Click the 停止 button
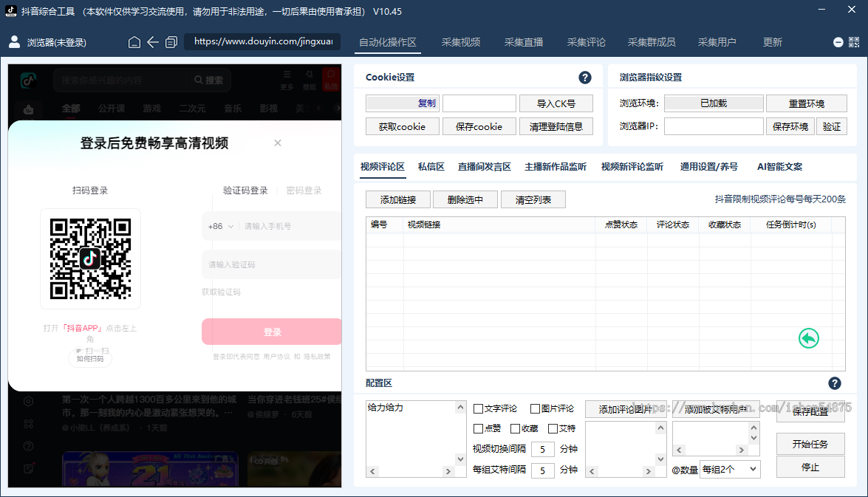This screenshot has width=868, height=497. click(810, 467)
